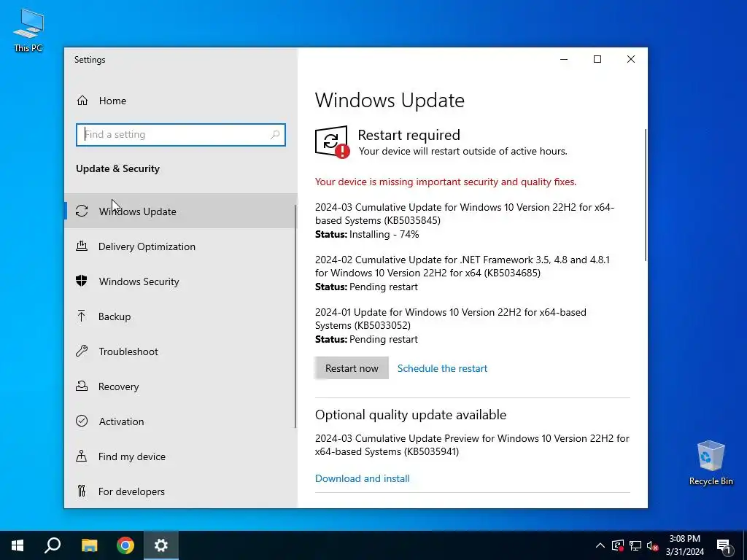
Task: Click the Delivery Optimization icon
Action: click(x=82, y=246)
